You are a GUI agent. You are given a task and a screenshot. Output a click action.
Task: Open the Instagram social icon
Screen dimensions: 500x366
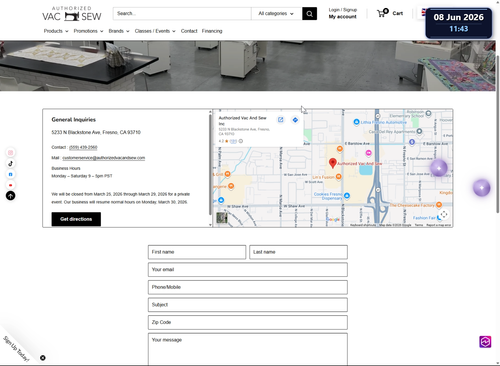[x=10, y=153]
